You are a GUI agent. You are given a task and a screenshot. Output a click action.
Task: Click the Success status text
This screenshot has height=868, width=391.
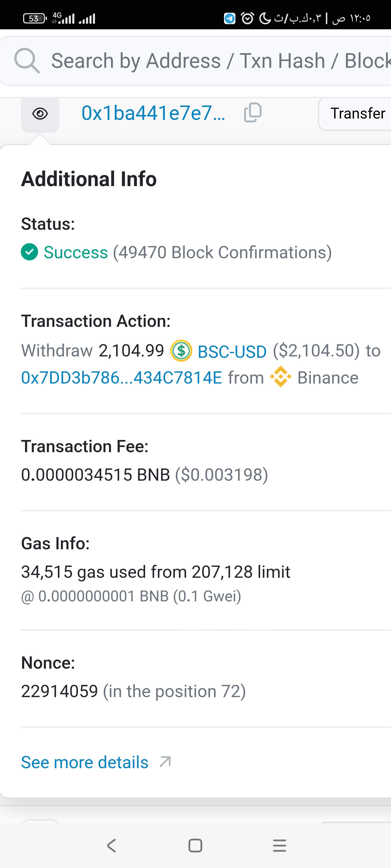75,252
